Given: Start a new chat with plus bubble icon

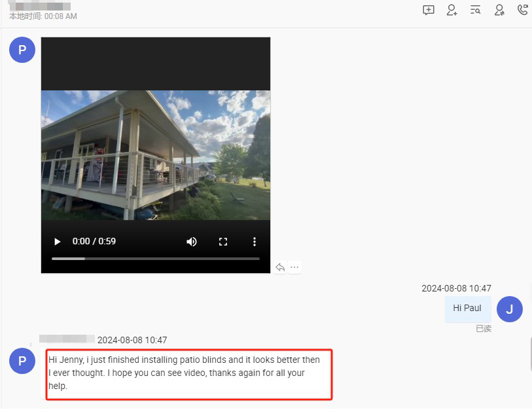Looking at the screenshot, I should pyautogui.click(x=429, y=10).
